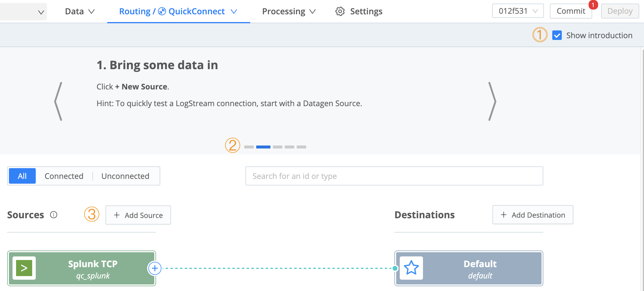Viewport: 644px width, 291px height.
Task: Click the red Commit notification badge
Action: coord(593,5)
